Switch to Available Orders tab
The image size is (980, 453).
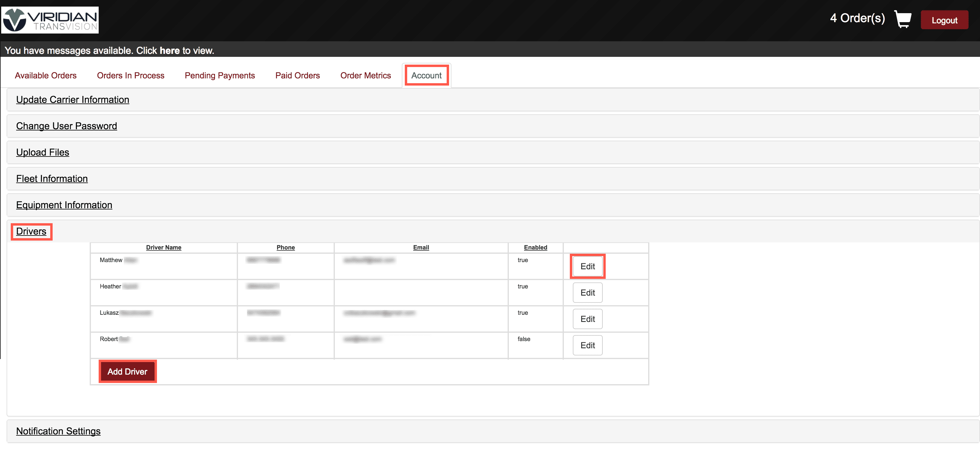46,75
